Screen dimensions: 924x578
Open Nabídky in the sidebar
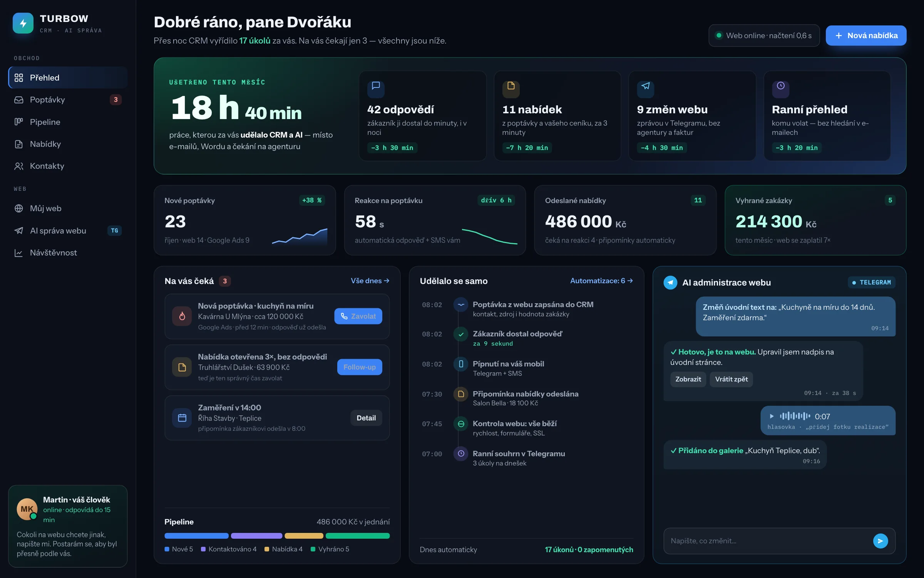68,144
